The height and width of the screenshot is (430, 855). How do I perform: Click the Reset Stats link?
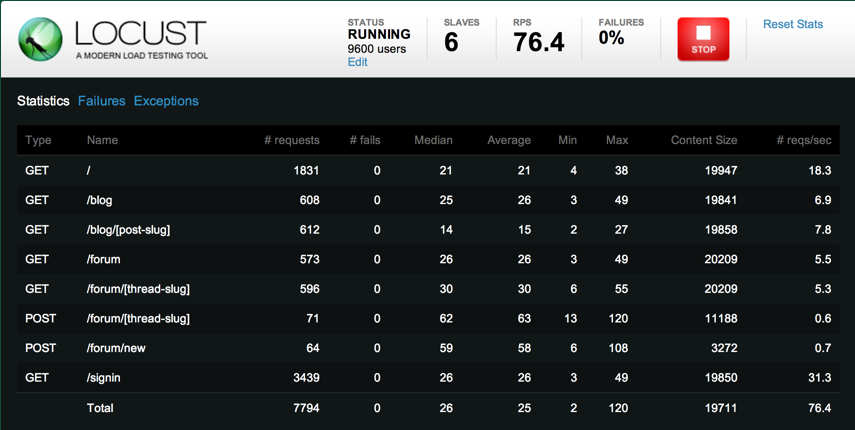click(793, 25)
